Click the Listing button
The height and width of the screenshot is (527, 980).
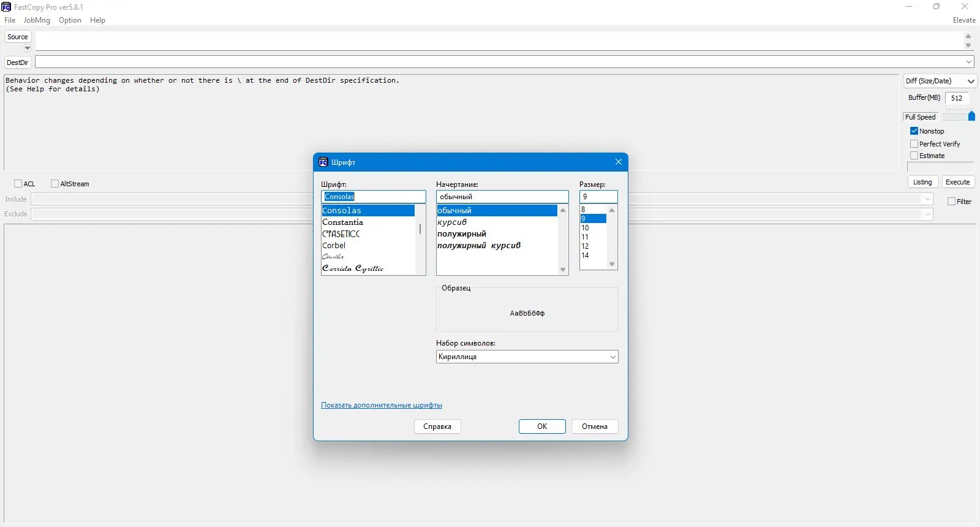(x=922, y=182)
